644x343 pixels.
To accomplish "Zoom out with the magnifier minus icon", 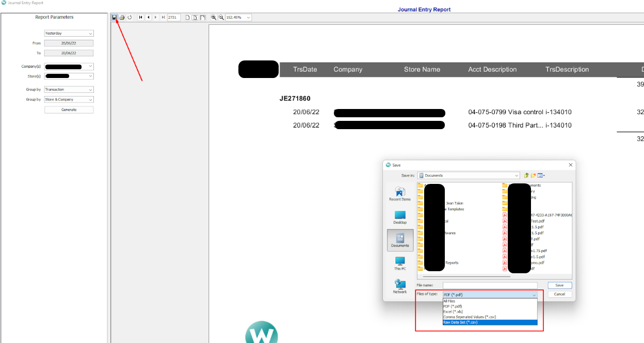I will point(221,17).
